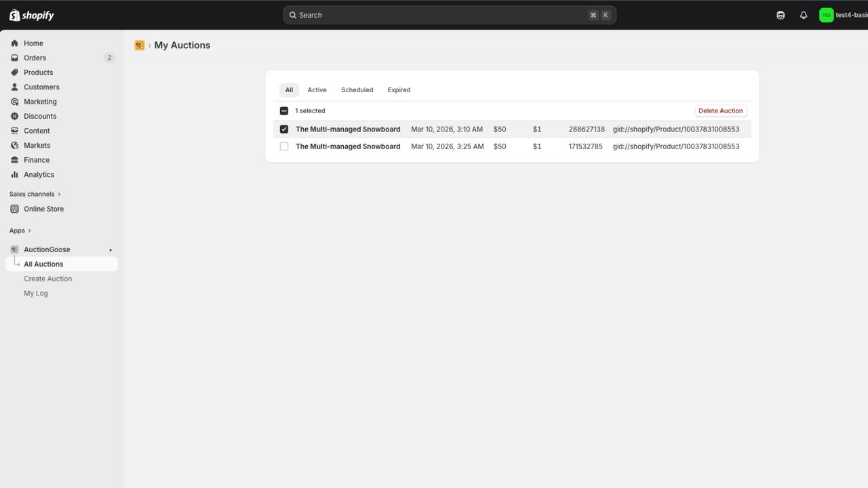Uncheck the 3:10 AM auction checkbox
868x488 pixels.
tap(284, 129)
